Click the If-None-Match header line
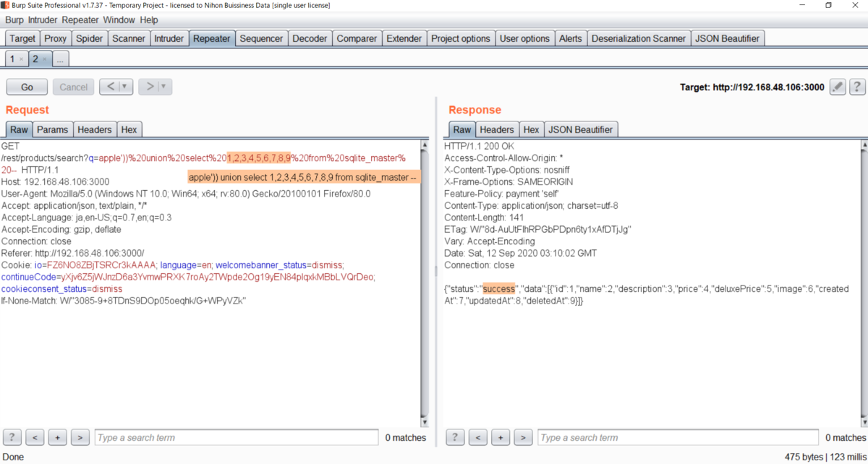 point(124,301)
